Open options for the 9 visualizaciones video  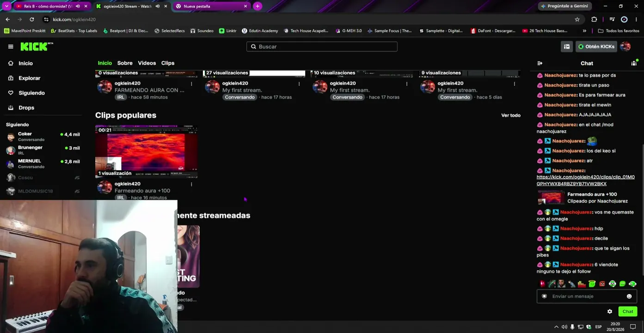[515, 84]
